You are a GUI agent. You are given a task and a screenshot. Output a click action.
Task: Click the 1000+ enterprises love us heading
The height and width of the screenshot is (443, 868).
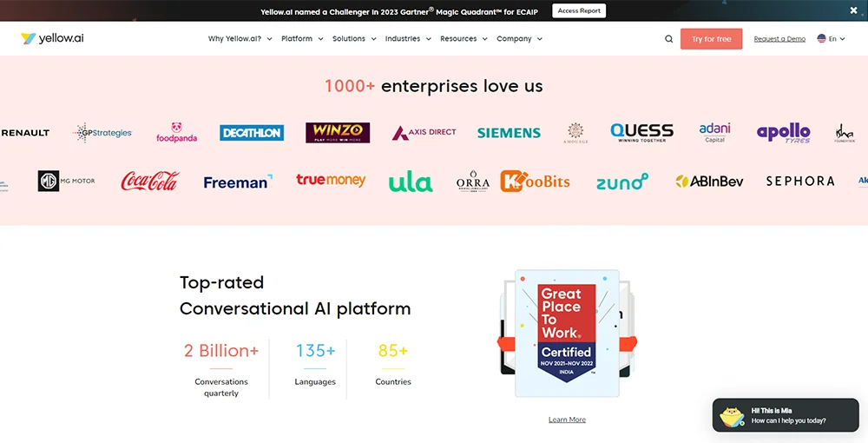434,86
